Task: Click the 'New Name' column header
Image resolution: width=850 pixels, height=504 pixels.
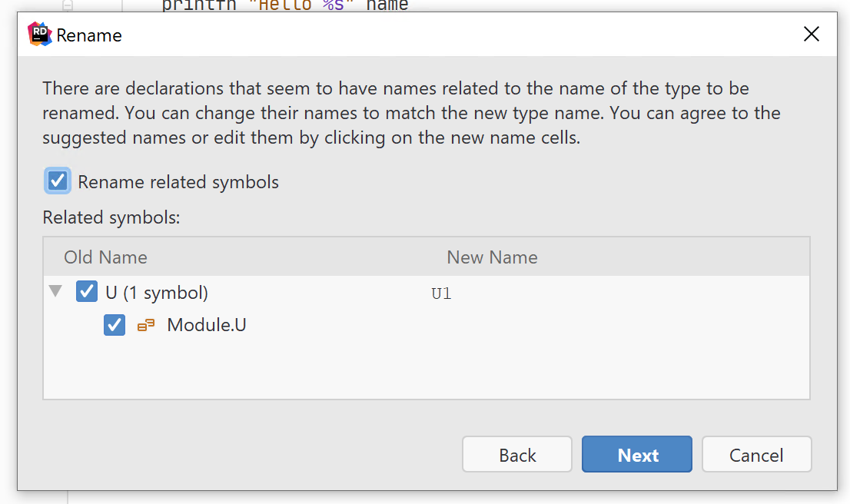Action: click(x=492, y=257)
